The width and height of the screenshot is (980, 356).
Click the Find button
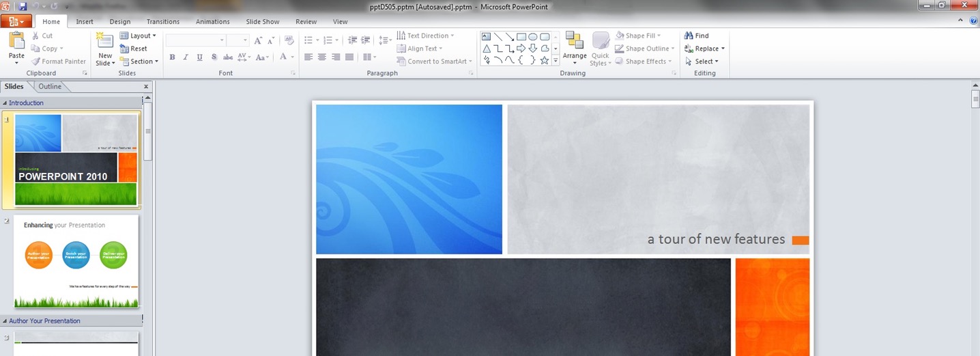697,36
